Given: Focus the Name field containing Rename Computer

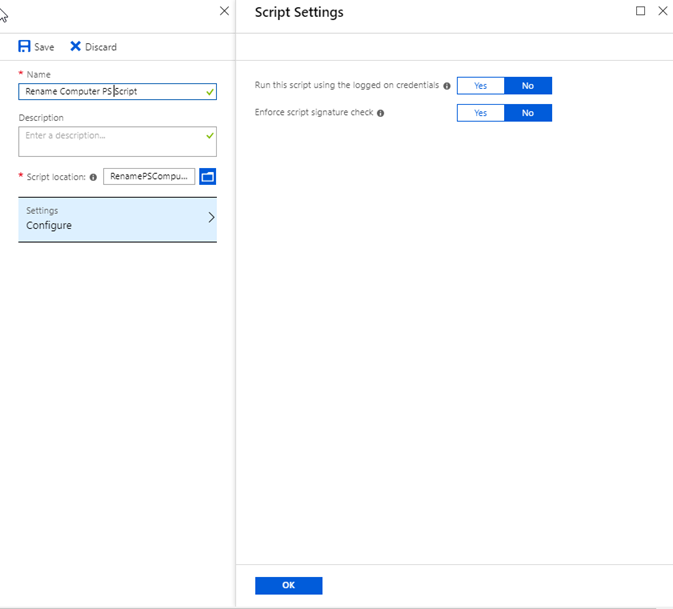Looking at the screenshot, I should 118,91.
